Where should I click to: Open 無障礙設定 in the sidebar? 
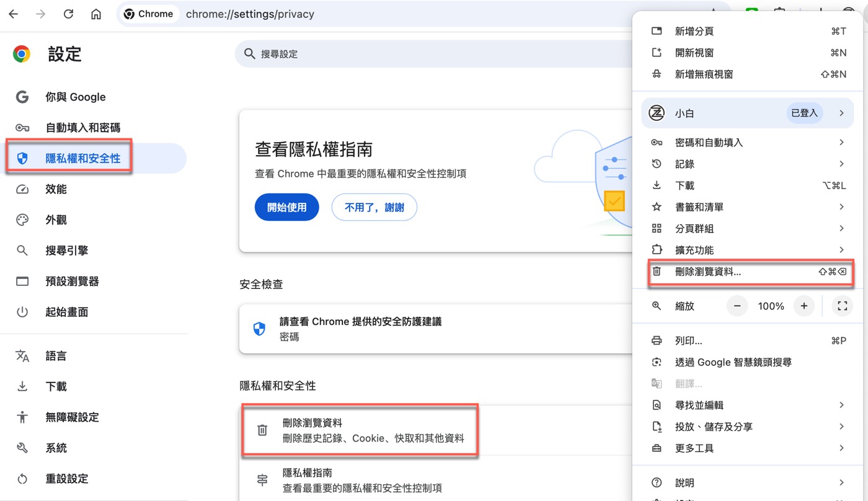(x=93, y=417)
